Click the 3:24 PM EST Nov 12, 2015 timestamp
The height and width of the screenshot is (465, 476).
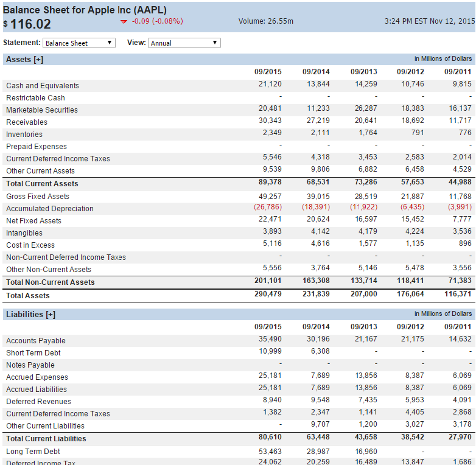click(x=430, y=21)
